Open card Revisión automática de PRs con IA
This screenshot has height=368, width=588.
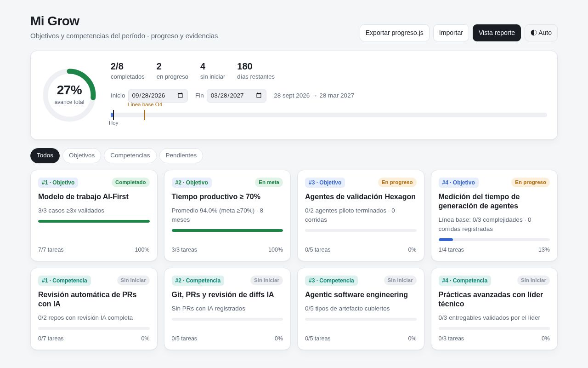click(x=94, y=309)
